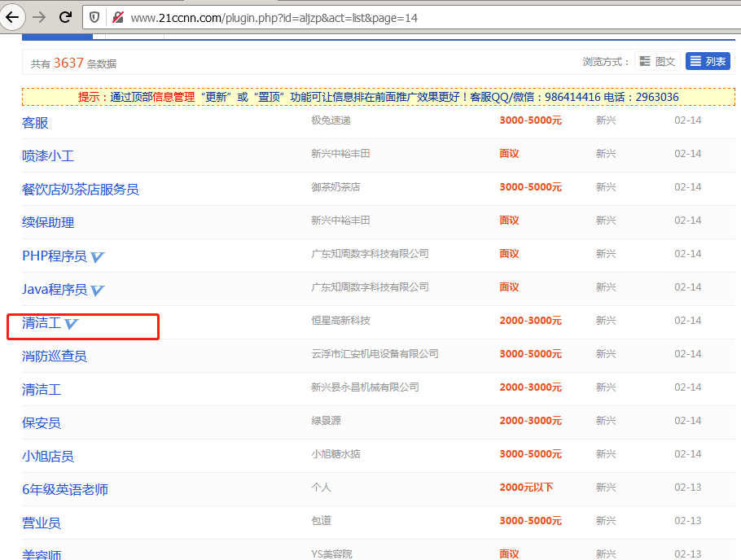Switch to 列表 list view mode
The height and width of the screenshot is (560, 741).
[708, 62]
